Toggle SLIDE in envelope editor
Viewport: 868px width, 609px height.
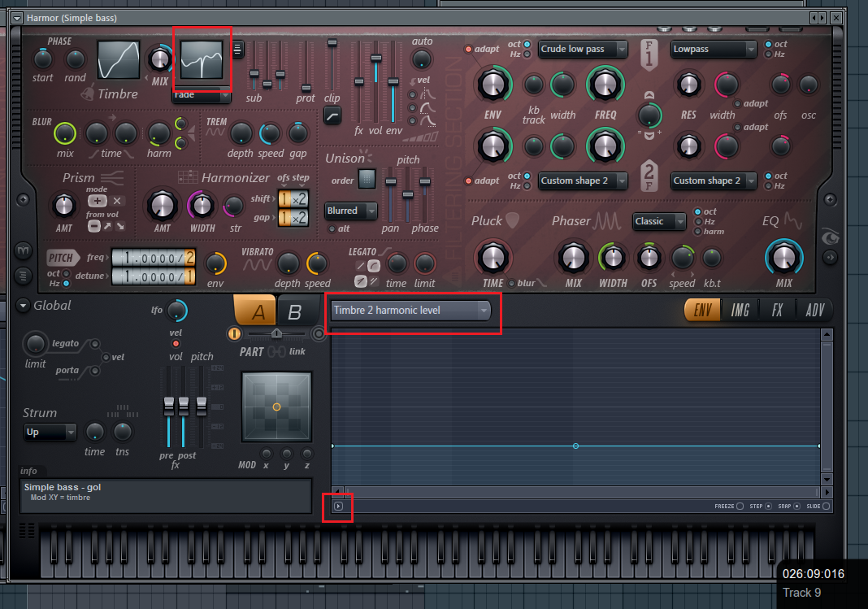(826, 506)
